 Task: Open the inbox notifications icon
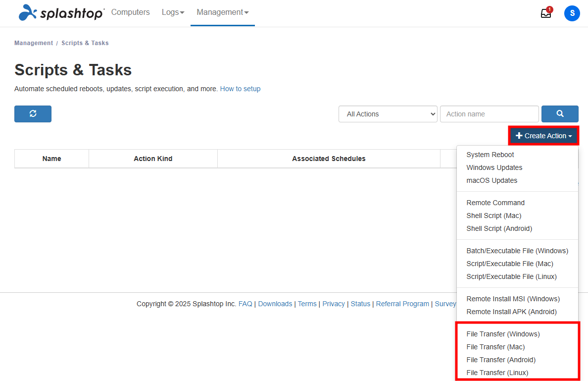click(546, 13)
